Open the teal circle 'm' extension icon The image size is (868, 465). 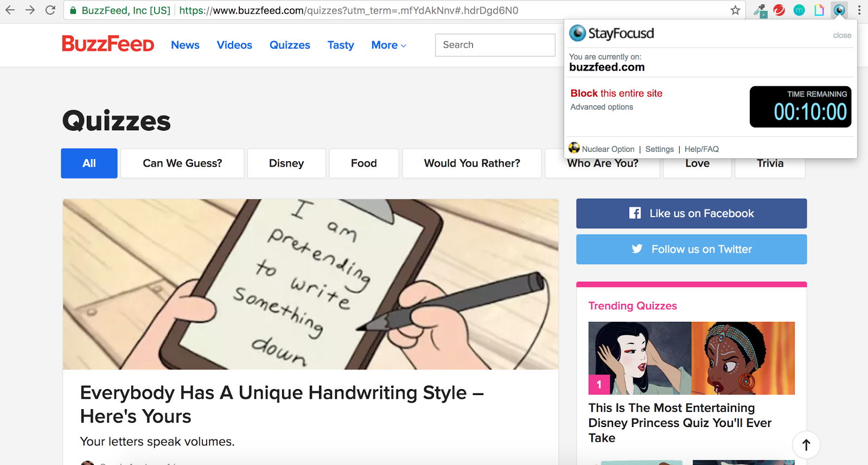click(x=799, y=10)
